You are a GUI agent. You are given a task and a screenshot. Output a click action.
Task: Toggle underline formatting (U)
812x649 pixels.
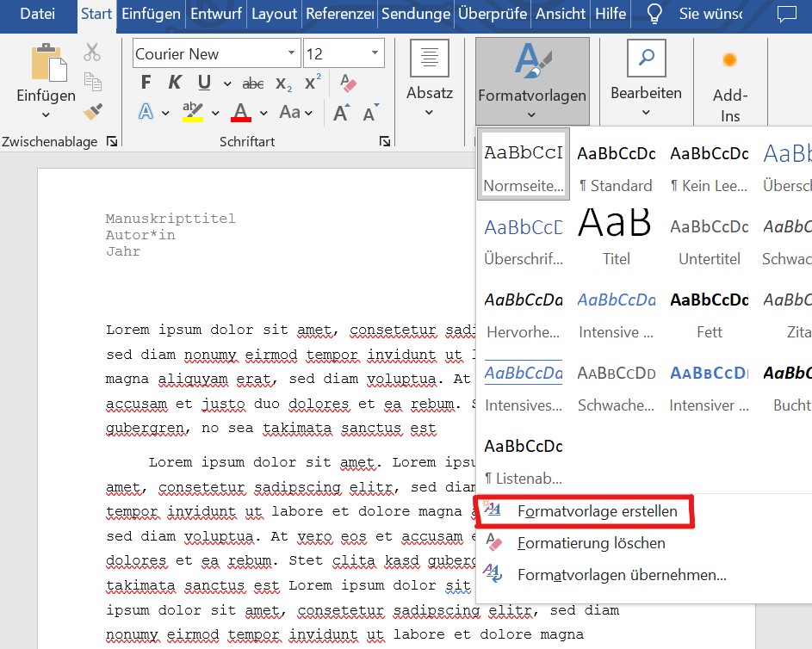[x=204, y=83]
